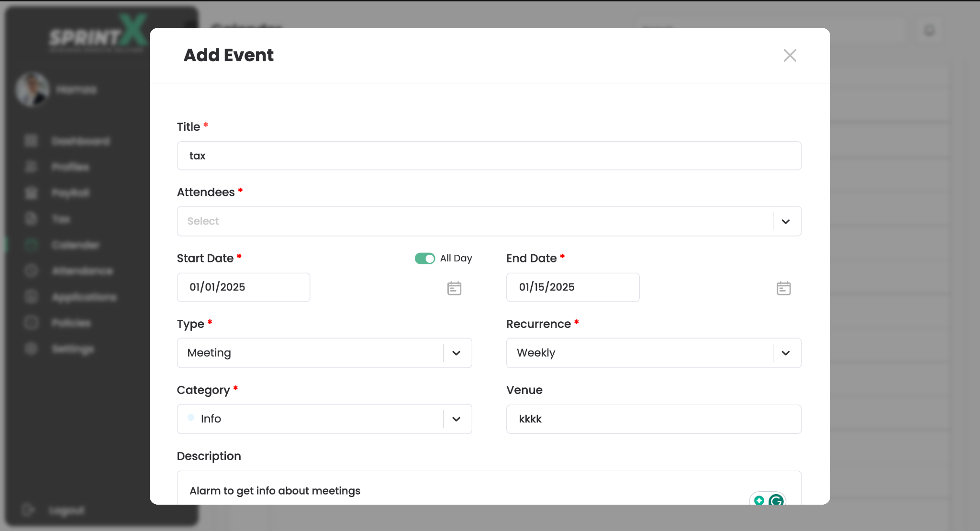Screen dimensions: 980x531
Task: Click the Info category color dot
Action: pos(191,418)
